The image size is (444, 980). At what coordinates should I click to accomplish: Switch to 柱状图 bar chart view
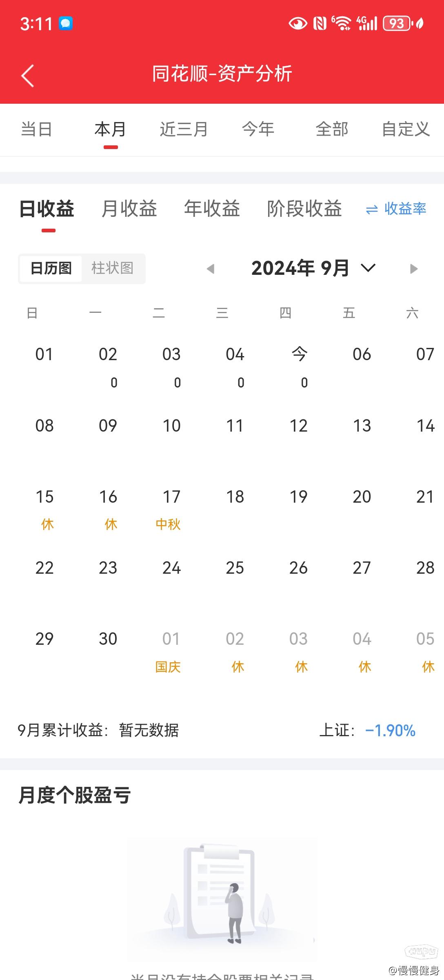112,268
